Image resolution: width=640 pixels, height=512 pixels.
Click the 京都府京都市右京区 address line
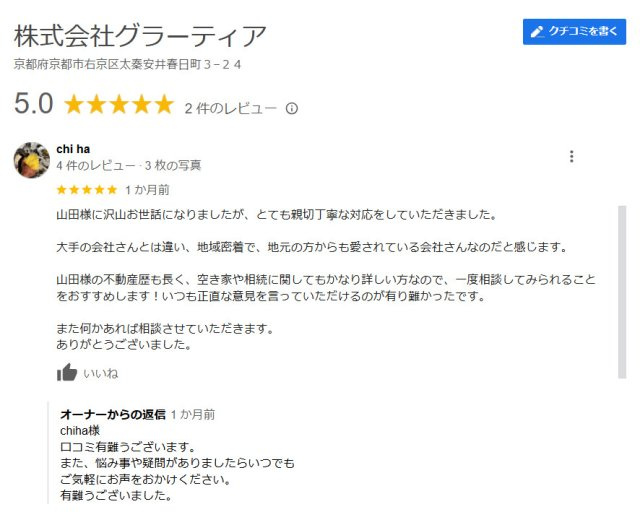(127, 65)
